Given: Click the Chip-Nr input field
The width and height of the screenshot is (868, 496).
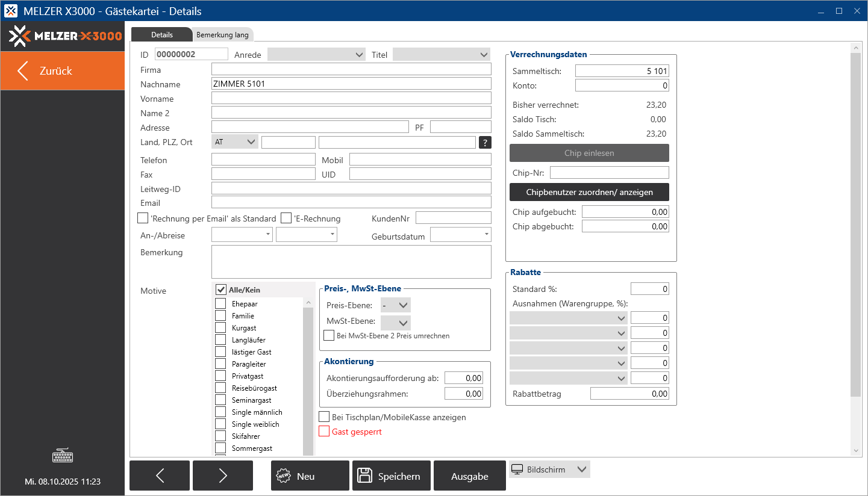Looking at the screenshot, I should (x=610, y=173).
